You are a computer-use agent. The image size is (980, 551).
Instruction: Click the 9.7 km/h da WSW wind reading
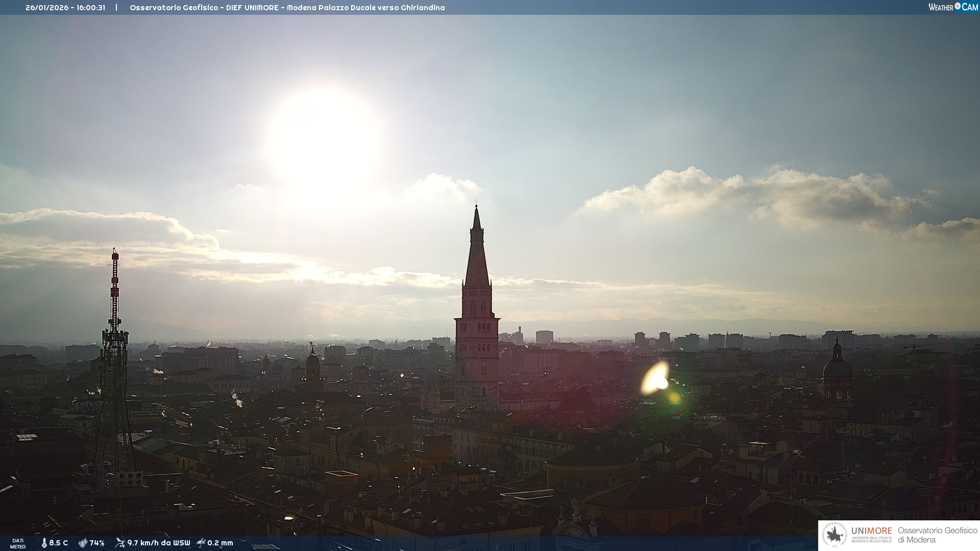click(158, 543)
